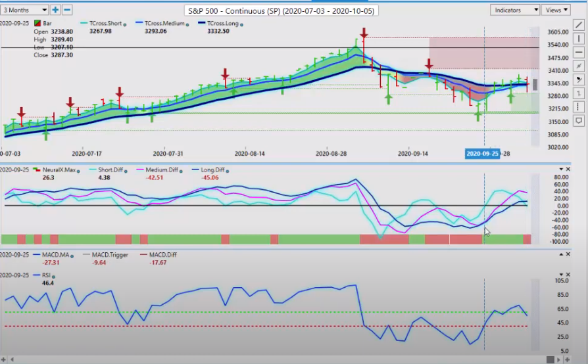Click the 3605.00 price axis label

(x=558, y=32)
